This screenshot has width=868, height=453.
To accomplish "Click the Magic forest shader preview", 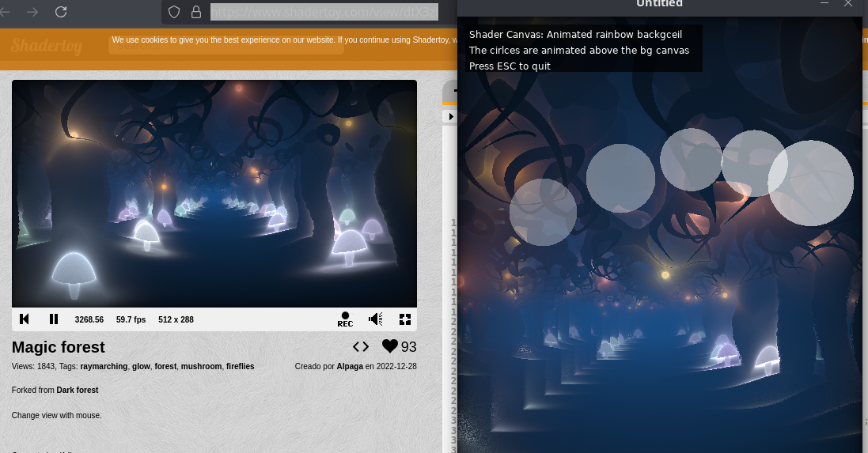I will pyautogui.click(x=214, y=193).
